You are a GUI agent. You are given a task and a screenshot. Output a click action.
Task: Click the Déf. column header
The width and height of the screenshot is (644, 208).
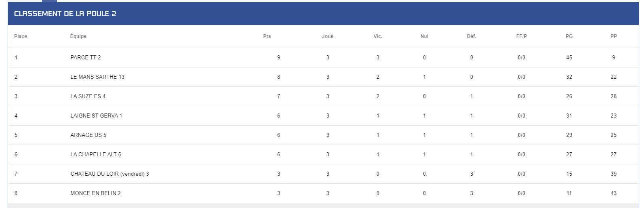(x=471, y=36)
